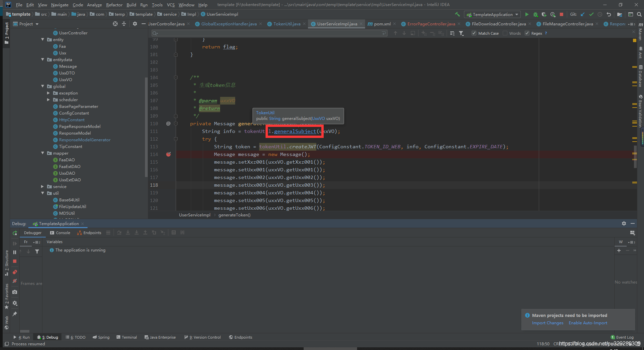Image resolution: width=644 pixels, height=350 pixels.
Task: Pin the debug tab with the pin icon
Action: click(x=15, y=314)
